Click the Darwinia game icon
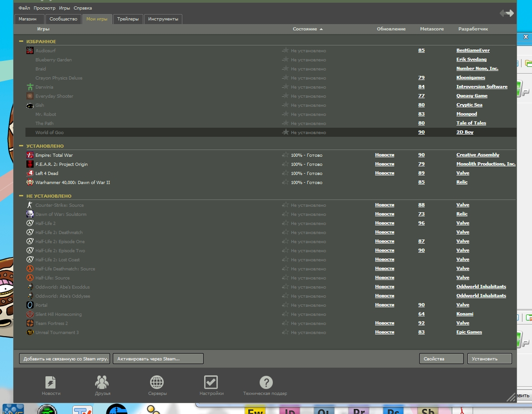The height and width of the screenshot is (414, 532). pos(30,87)
